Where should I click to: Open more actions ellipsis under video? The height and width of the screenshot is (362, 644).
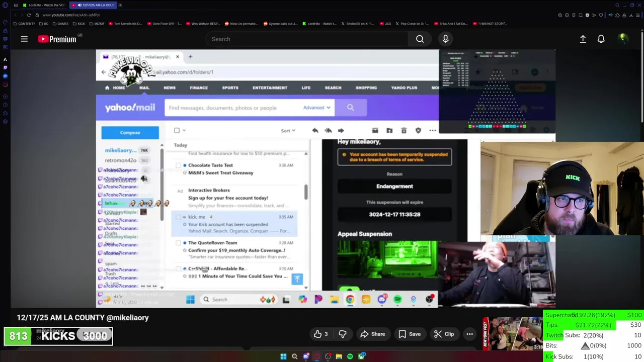[469, 334]
